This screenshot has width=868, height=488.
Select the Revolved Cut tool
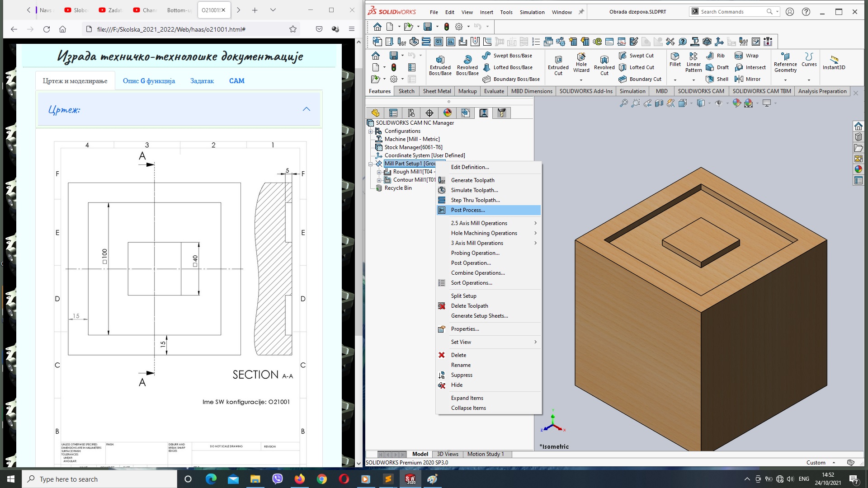click(604, 65)
